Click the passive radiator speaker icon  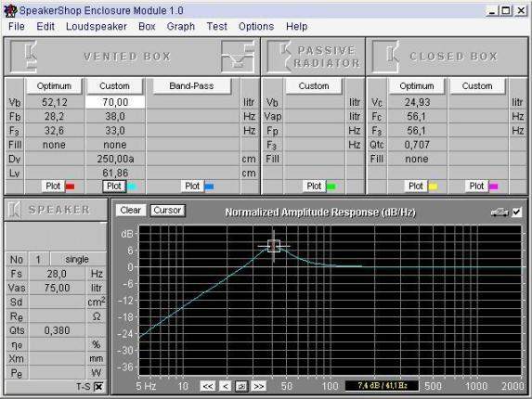279,57
